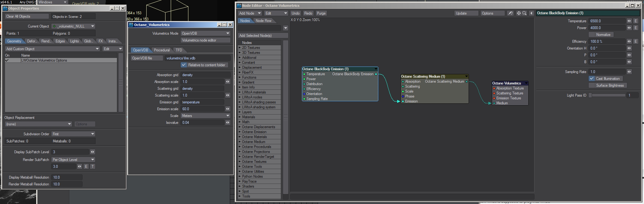Toggle LWOctane Volumetrics Options on checkmark
The height and width of the screenshot is (204, 644).
point(7,61)
